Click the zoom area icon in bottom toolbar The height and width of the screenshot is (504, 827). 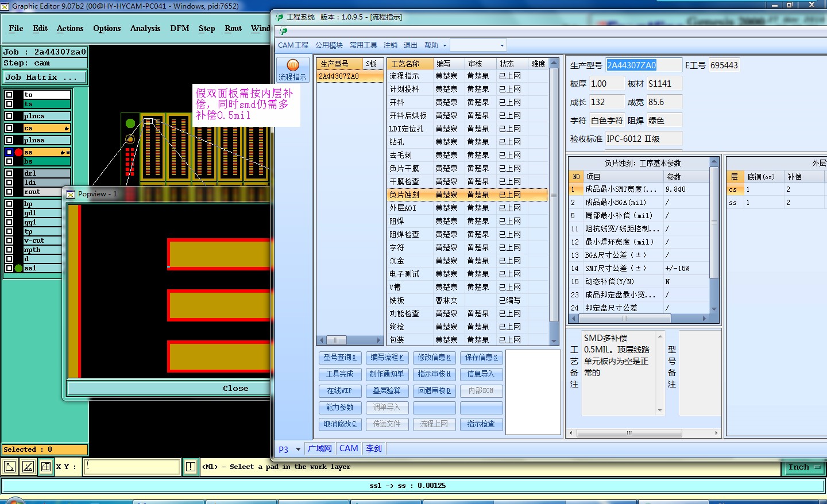tap(10, 467)
